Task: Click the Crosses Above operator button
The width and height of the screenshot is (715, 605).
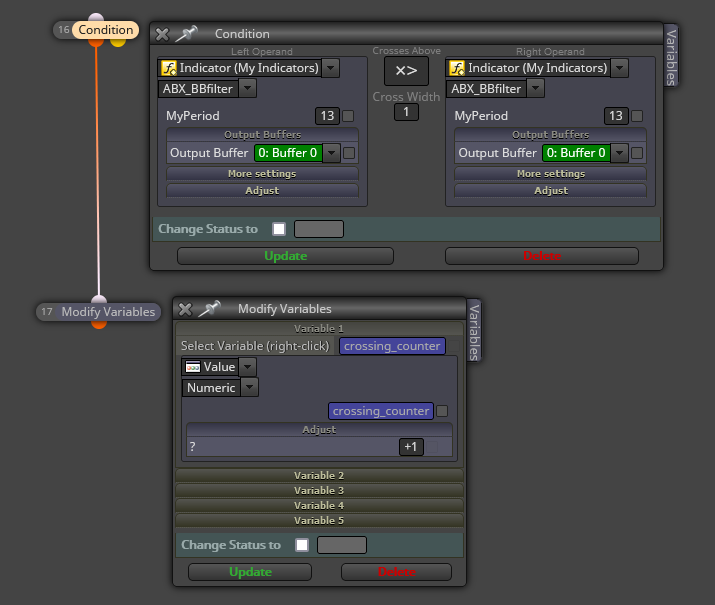Action: pos(406,71)
